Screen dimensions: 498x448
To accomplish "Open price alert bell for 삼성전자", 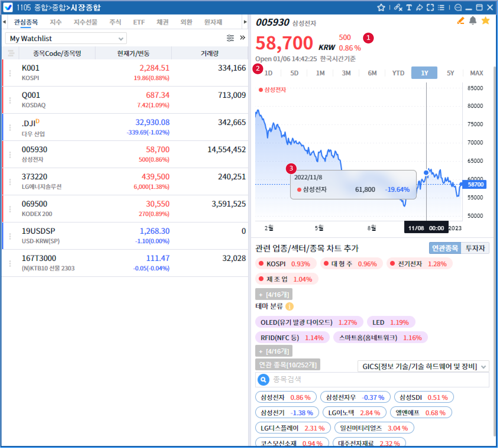I will [x=473, y=21].
